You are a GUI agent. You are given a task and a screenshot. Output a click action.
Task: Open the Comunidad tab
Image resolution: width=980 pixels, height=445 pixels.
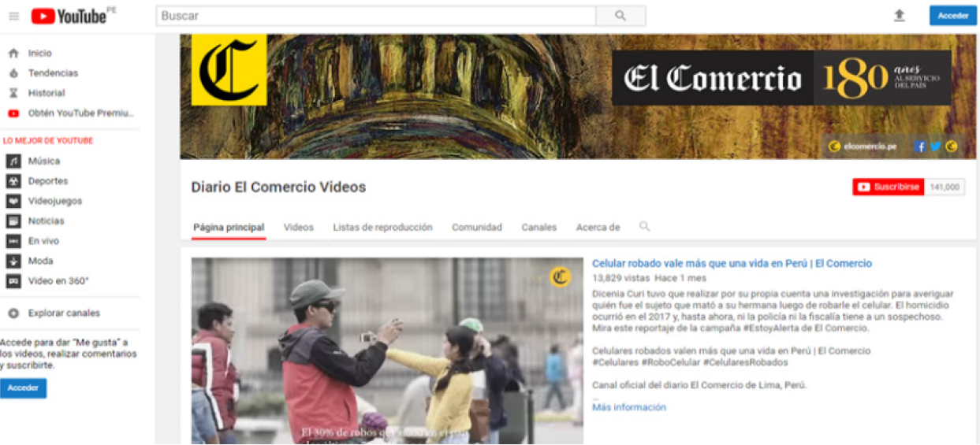(477, 228)
